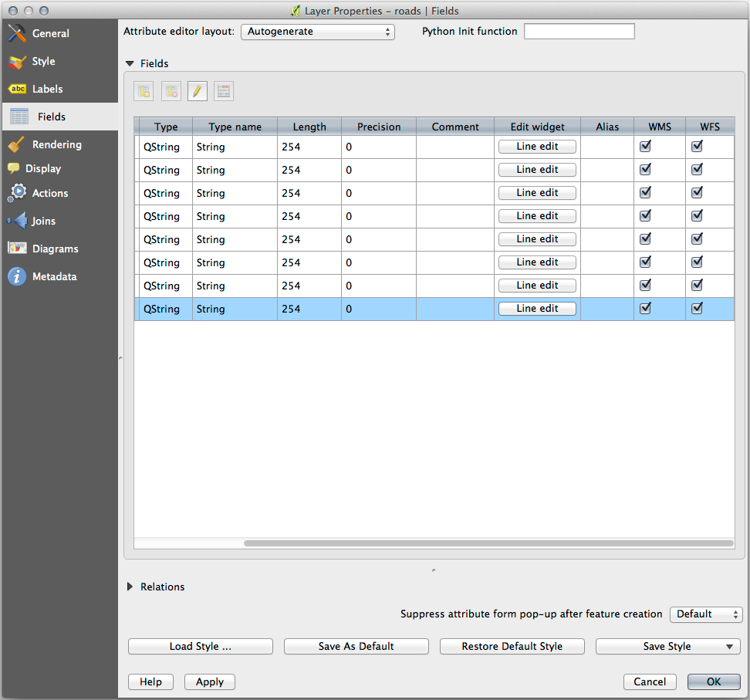Uncheck the WMS checkbox in first row
This screenshot has height=700, width=750.
pyautogui.click(x=646, y=146)
